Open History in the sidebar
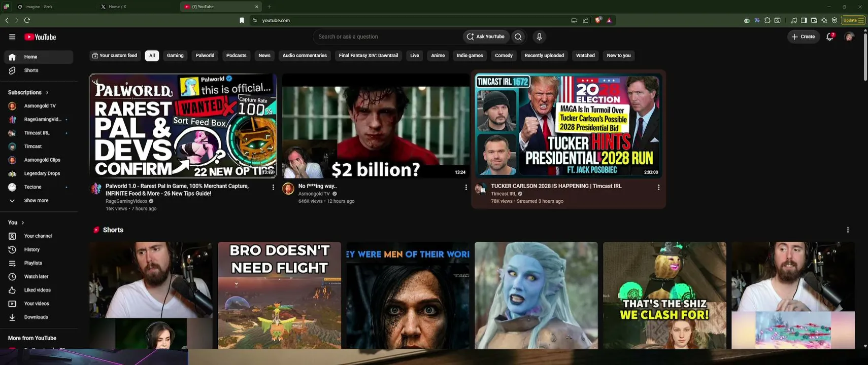The height and width of the screenshot is (365, 868). (39, 249)
